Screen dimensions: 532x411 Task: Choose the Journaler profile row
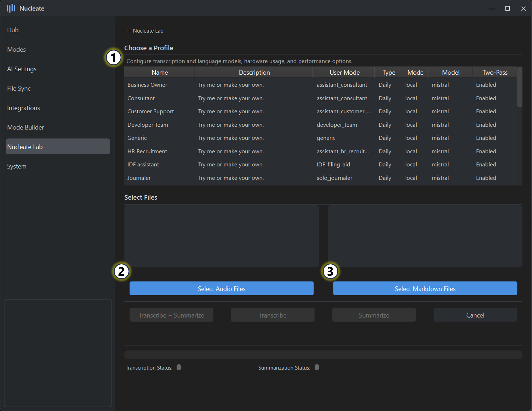(139, 178)
